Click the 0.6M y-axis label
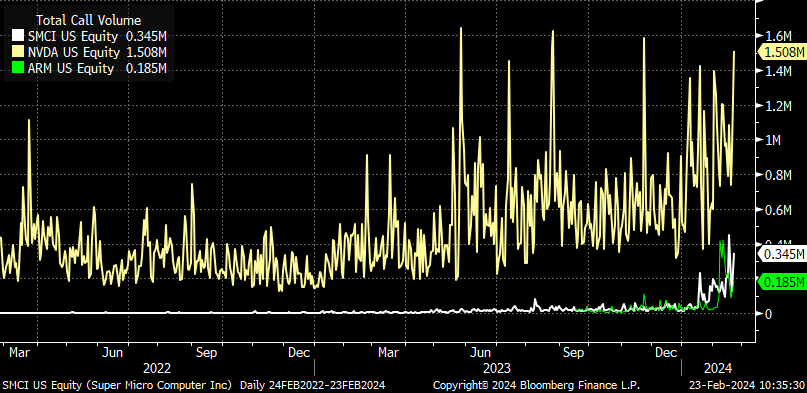Viewport: 807px width, 393px height. [x=778, y=210]
